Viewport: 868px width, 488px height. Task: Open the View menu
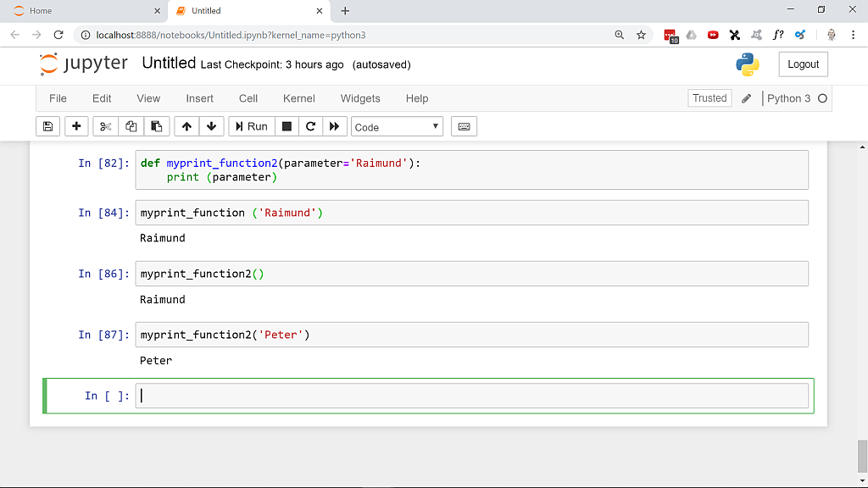[148, 98]
